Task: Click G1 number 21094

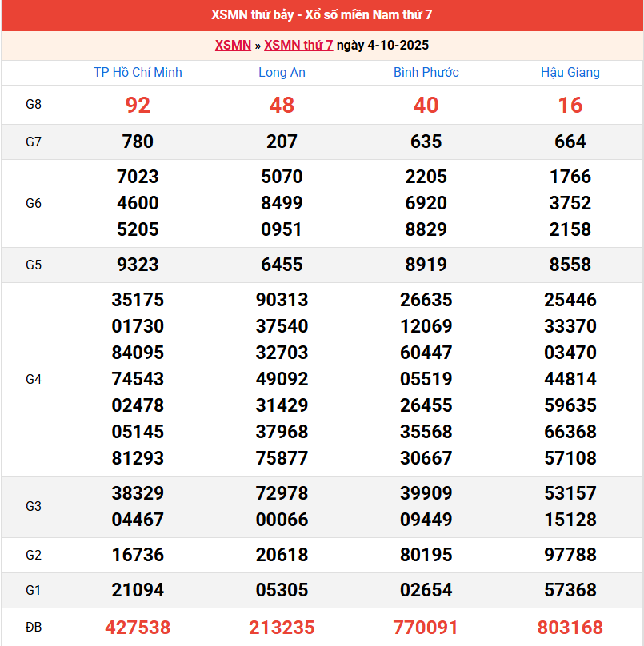Action: tap(138, 590)
